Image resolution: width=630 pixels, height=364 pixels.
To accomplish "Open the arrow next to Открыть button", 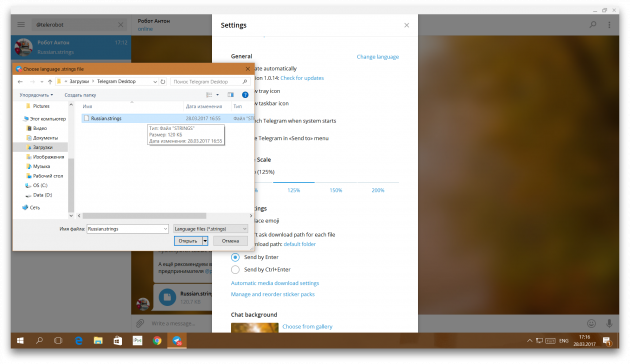I will [x=205, y=241].
